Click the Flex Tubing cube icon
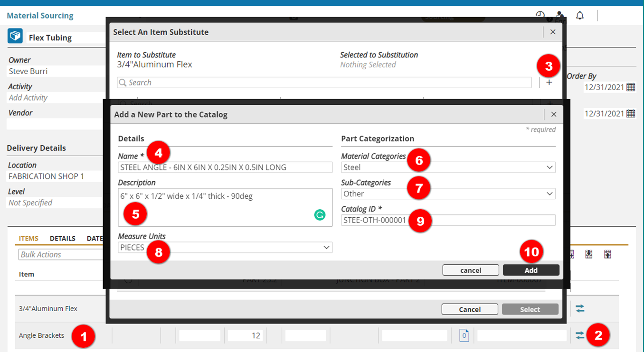Screen dimensions: 644x352 (x=15, y=37)
